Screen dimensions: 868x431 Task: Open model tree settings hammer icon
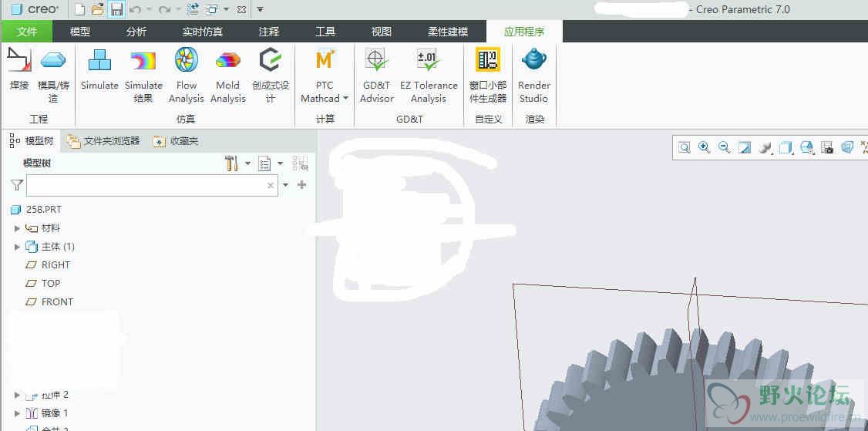pos(231,163)
